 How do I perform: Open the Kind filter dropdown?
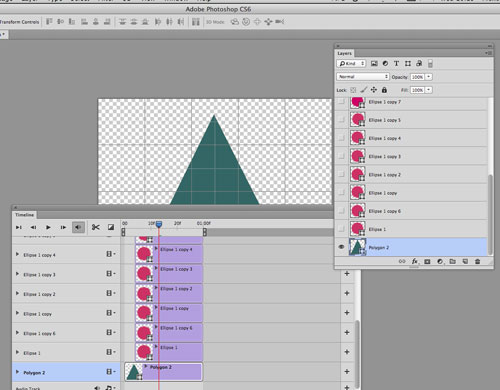[x=351, y=63]
